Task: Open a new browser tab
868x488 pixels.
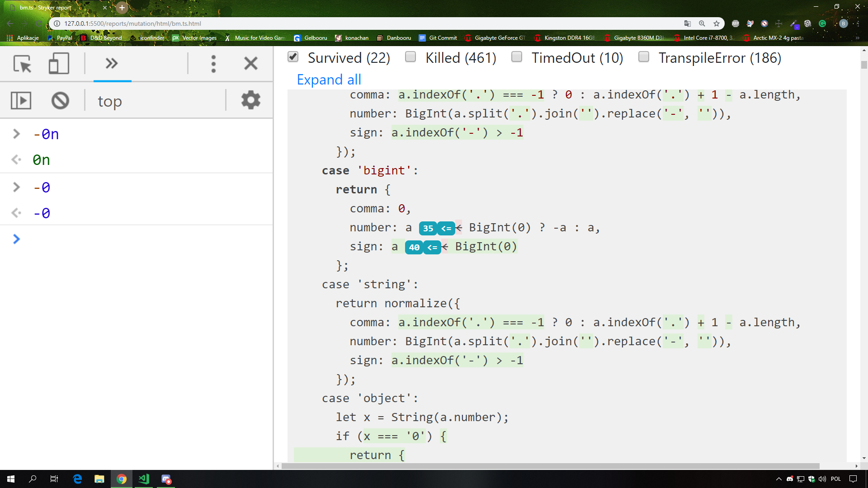Action: tap(122, 8)
